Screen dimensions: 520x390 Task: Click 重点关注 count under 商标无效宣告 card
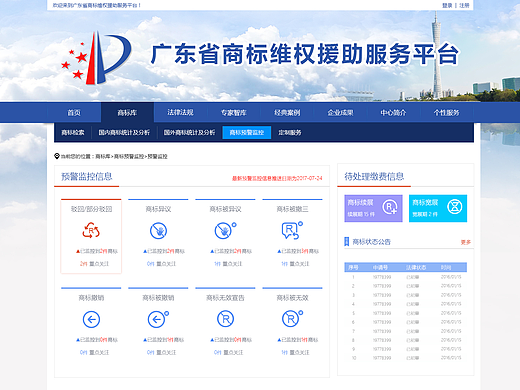(x=228, y=352)
